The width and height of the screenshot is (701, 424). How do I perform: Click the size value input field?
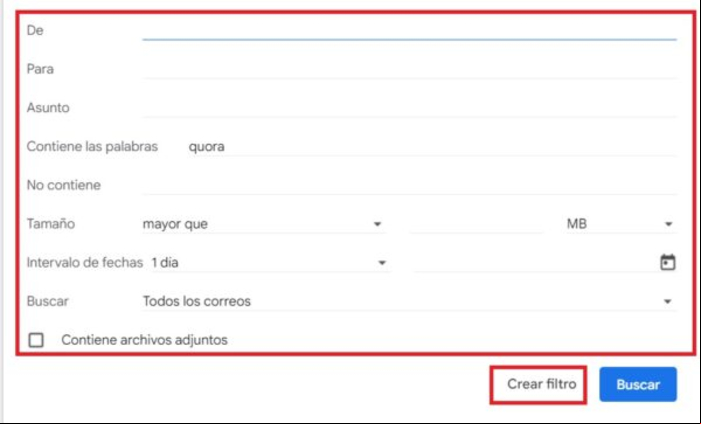[x=477, y=224]
